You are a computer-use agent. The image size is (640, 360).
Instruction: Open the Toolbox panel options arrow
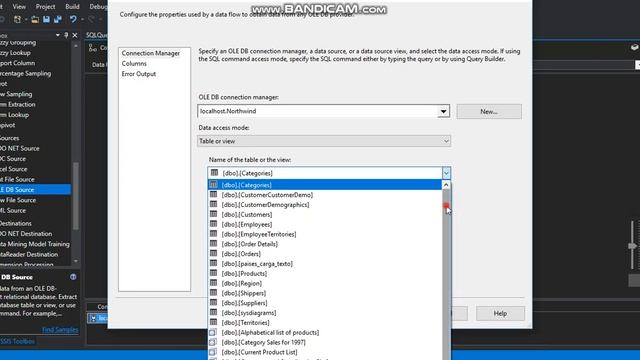coord(58,36)
